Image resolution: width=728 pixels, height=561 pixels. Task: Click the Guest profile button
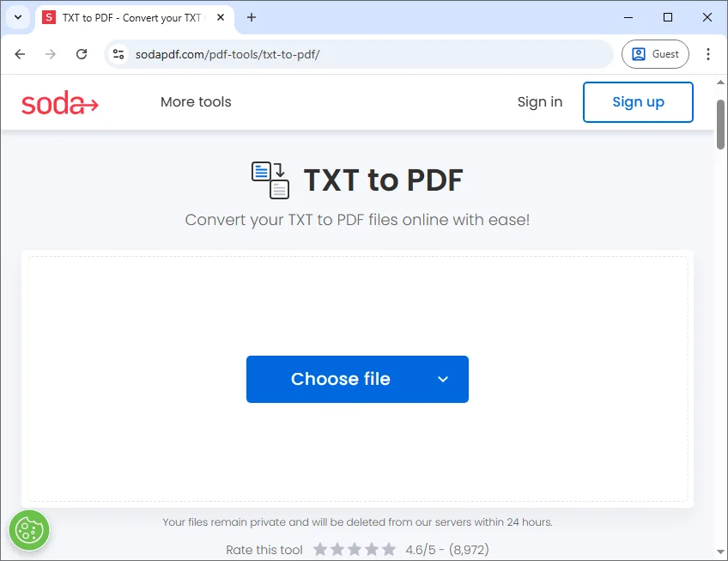(x=655, y=54)
